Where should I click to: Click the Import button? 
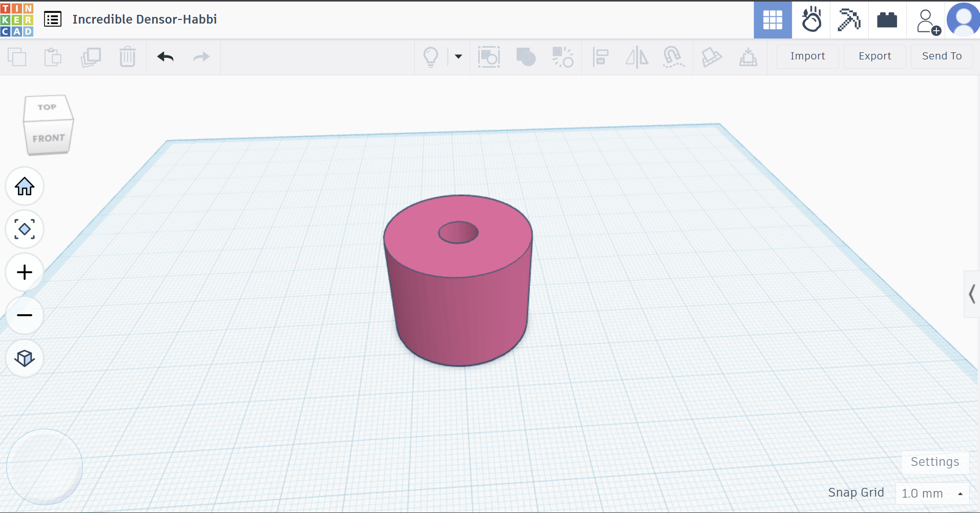[x=808, y=56]
